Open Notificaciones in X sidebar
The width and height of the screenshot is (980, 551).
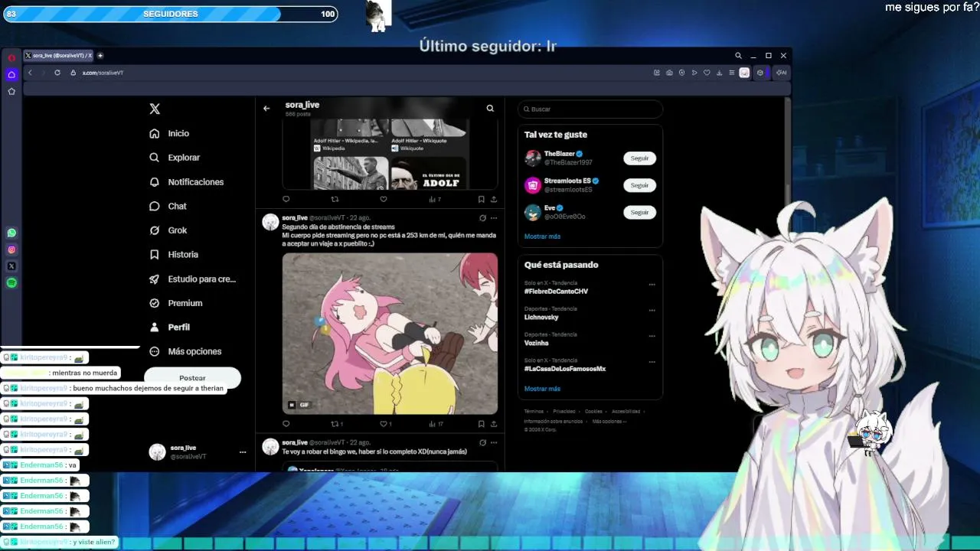pos(186,182)
